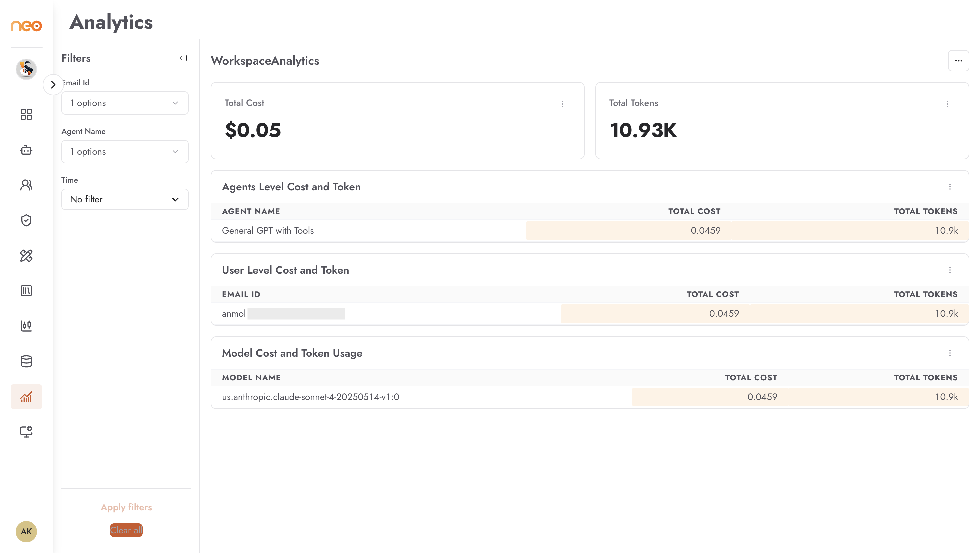Viewport: 980px width, 553px height.
Task: Click the Clear all button
Action: 126,530
